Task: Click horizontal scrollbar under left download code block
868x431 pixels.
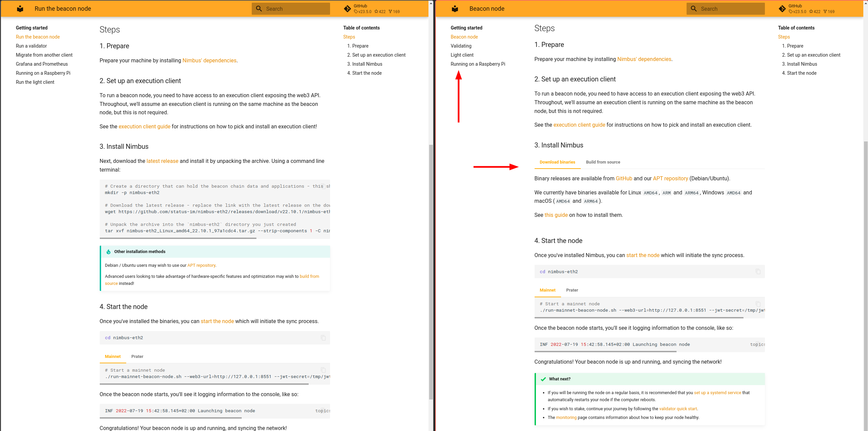Action: (x=177, y=238)
